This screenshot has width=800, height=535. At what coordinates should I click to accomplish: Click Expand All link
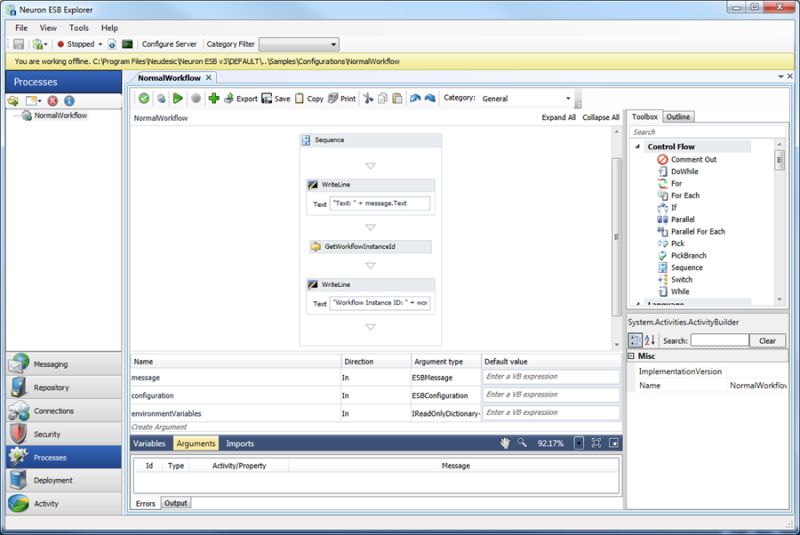559,117
